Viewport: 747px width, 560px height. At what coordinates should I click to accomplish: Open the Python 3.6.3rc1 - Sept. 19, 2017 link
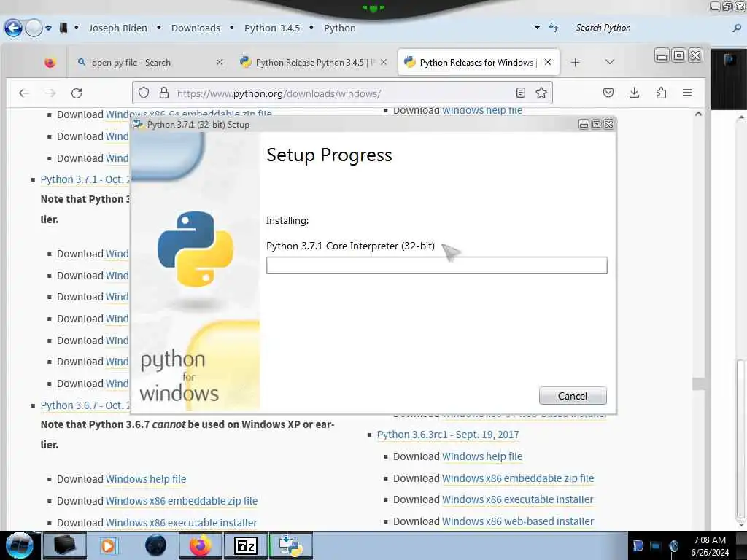coord(448,435)
